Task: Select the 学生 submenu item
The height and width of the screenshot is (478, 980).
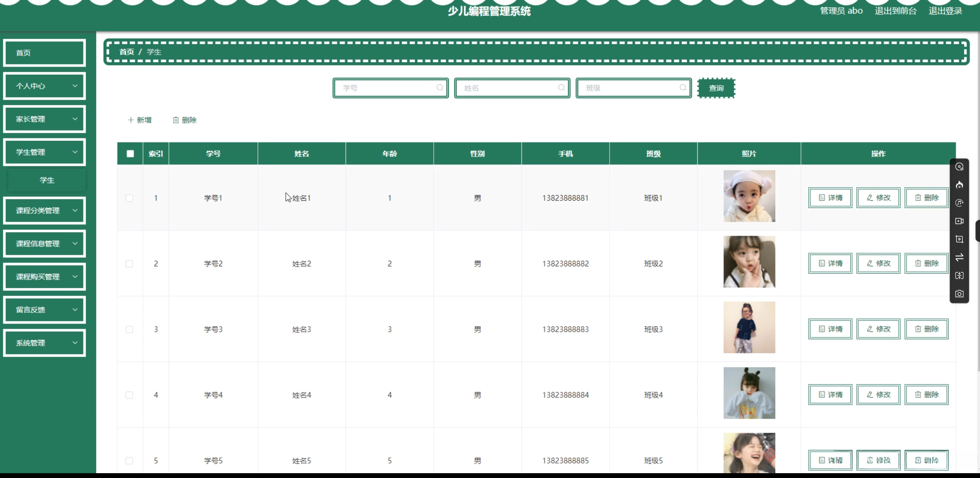Action: (x=47, y=180)
